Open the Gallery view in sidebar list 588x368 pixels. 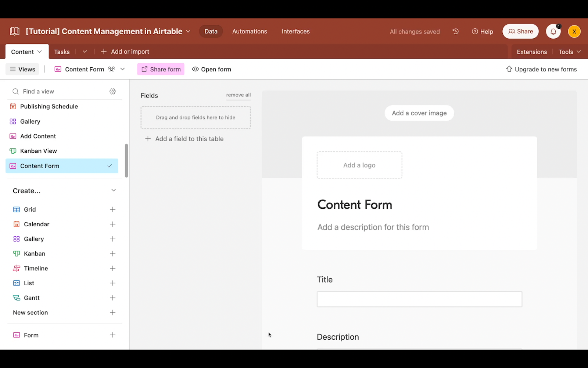[62, 121]
